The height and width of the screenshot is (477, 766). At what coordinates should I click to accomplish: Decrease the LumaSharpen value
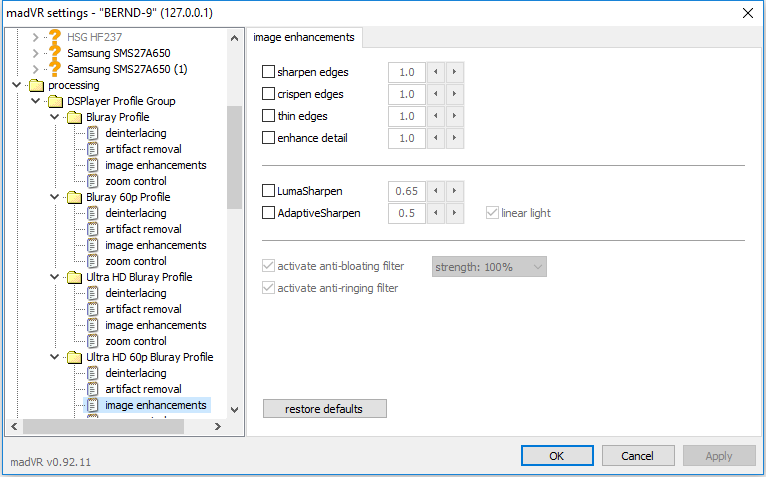(x=436, y=191)
